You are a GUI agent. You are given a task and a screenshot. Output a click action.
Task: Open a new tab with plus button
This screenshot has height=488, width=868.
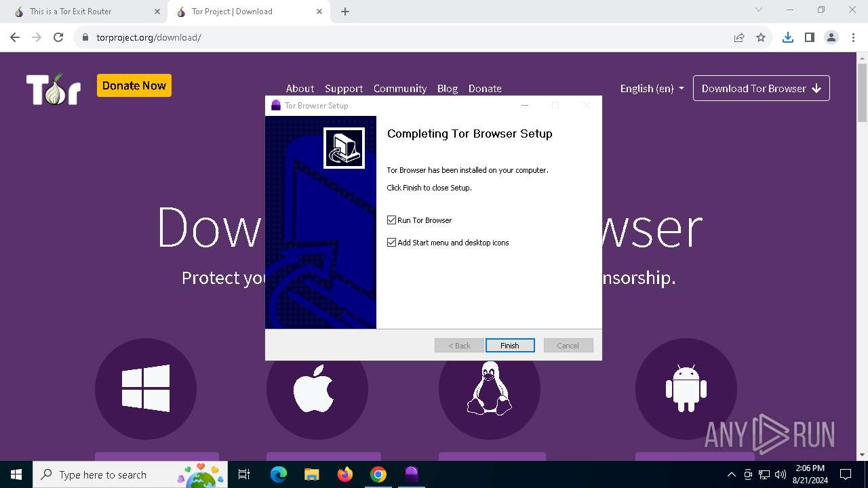(345, 12)
